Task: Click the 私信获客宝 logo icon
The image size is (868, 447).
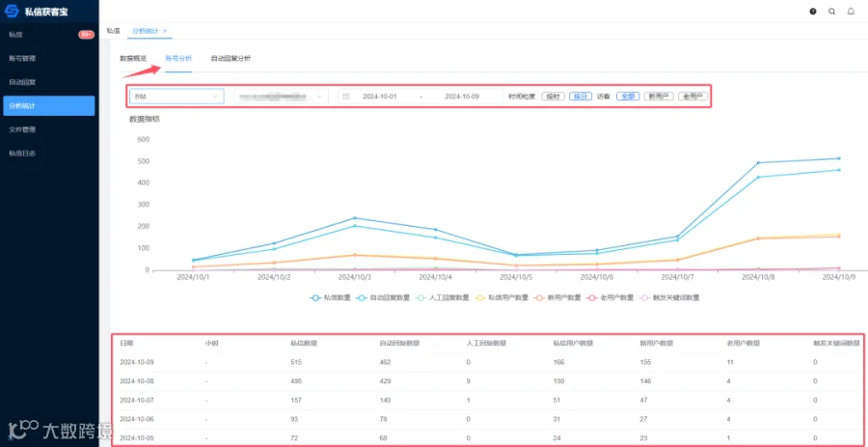Action: pyautogui.click(x=13, y=11)
